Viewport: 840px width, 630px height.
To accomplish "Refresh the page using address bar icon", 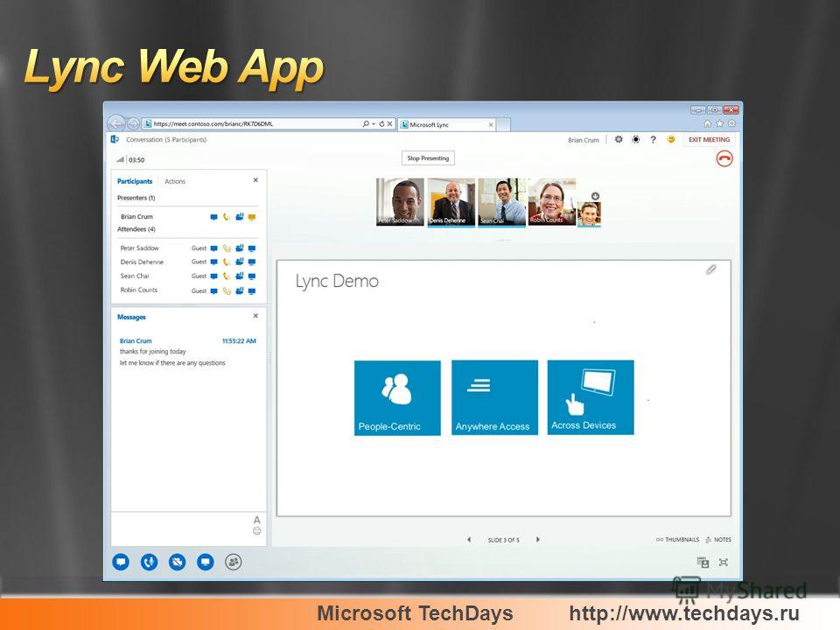I will (381, 123).
